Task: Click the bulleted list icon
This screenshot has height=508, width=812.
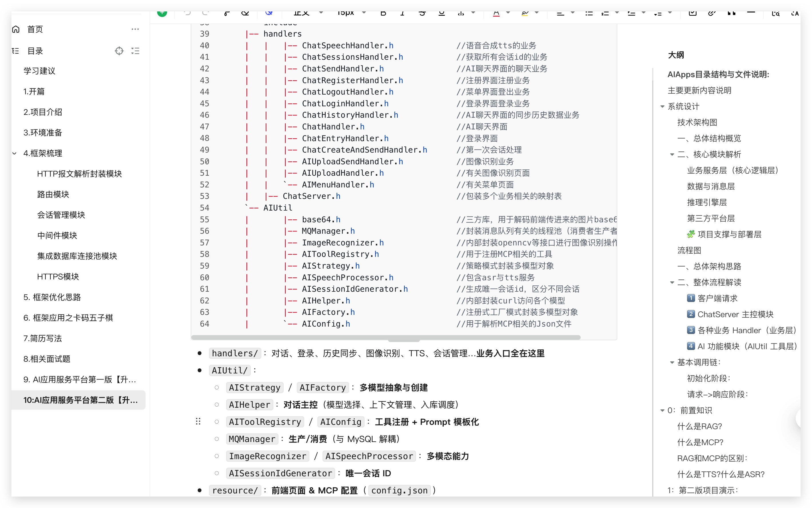Action: click(x=589, y=13)
